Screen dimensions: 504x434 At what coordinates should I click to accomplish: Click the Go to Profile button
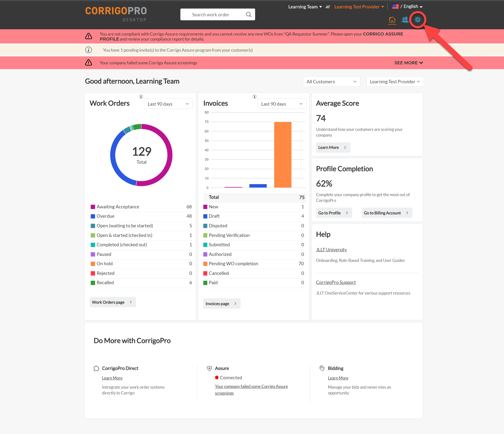pyautogui.click(x=334, y=213)
